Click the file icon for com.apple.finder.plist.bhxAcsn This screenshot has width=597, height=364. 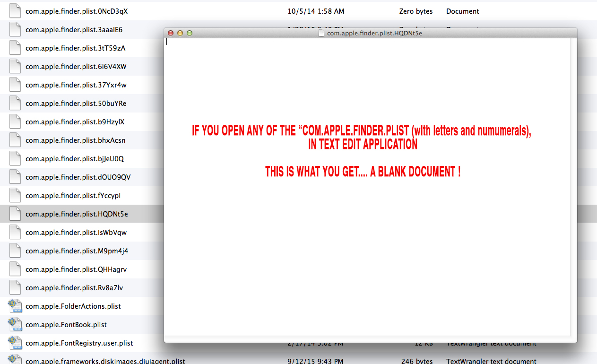(x=15, y=140)
